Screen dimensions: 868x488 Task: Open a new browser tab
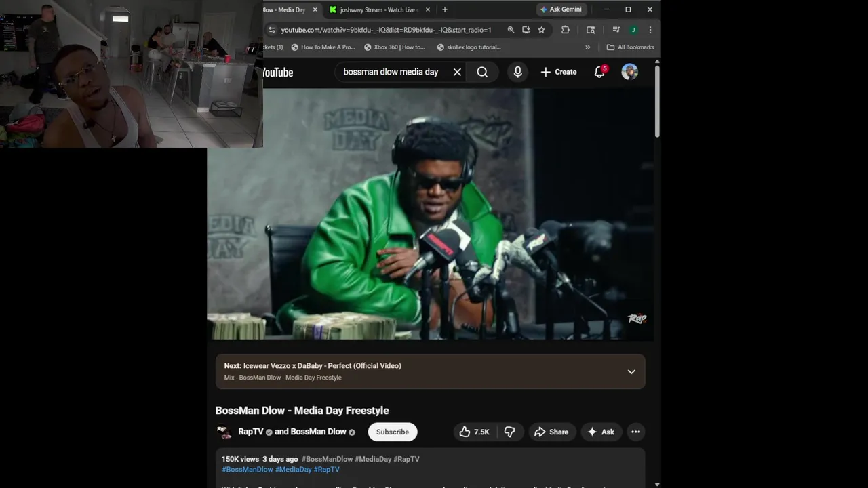[x=445, y=9]
